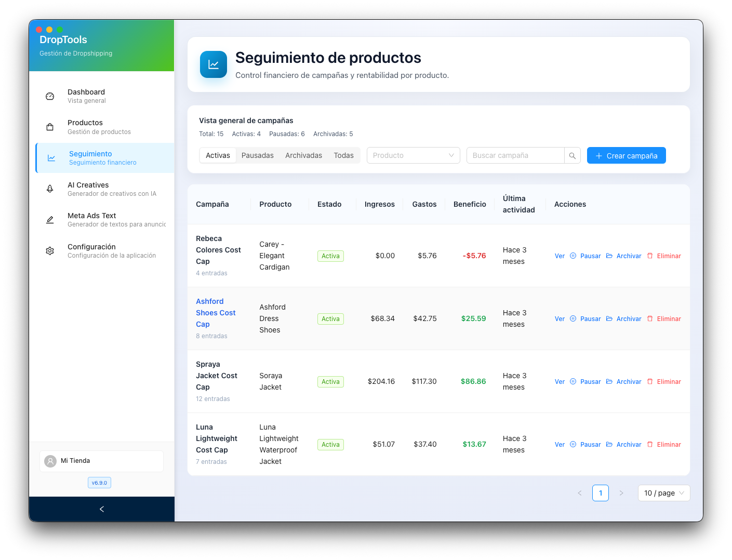Click the v6.9.0 version badge
732x560 pixels.
99,482
